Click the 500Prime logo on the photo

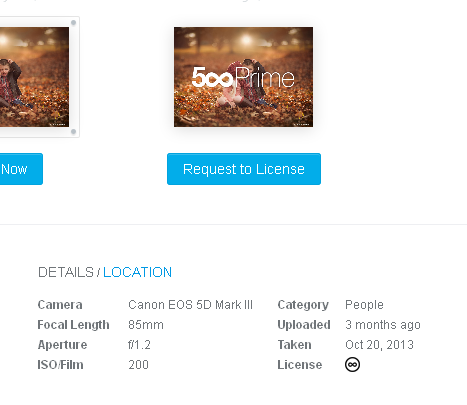click(x=243, y=77)
